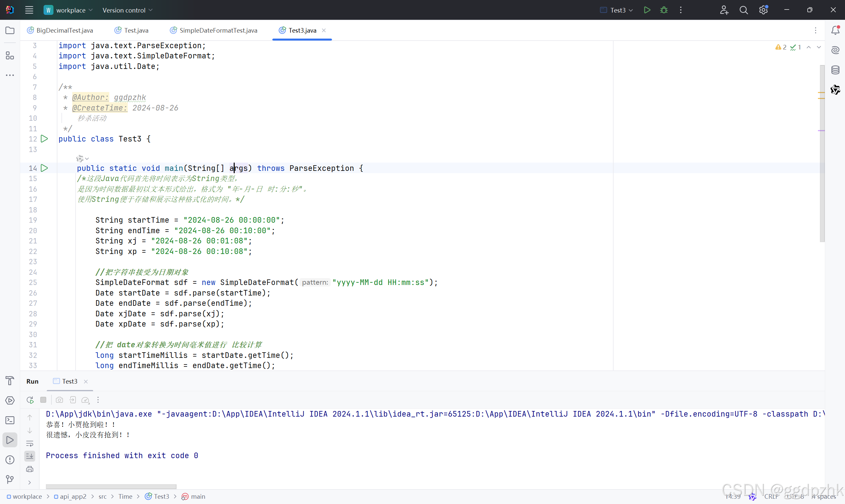Viewport: 845px width, 504px height.
Task: Open the Test3 run configuration dropdown
Action: pyautogui.click(x=617, y=10)
